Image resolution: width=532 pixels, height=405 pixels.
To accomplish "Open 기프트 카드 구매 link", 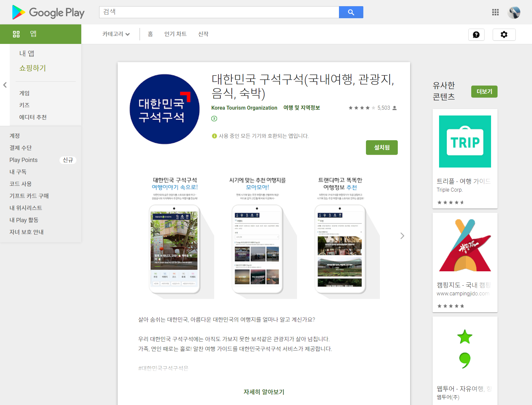I will tap(29, 196).
